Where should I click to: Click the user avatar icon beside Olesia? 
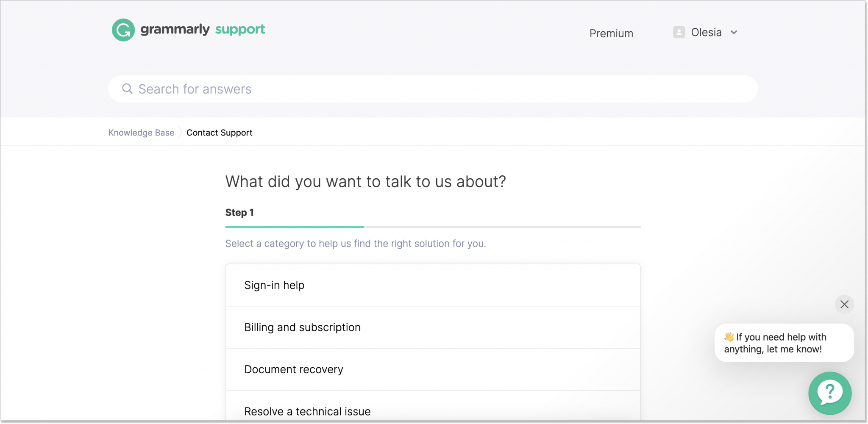679,32
